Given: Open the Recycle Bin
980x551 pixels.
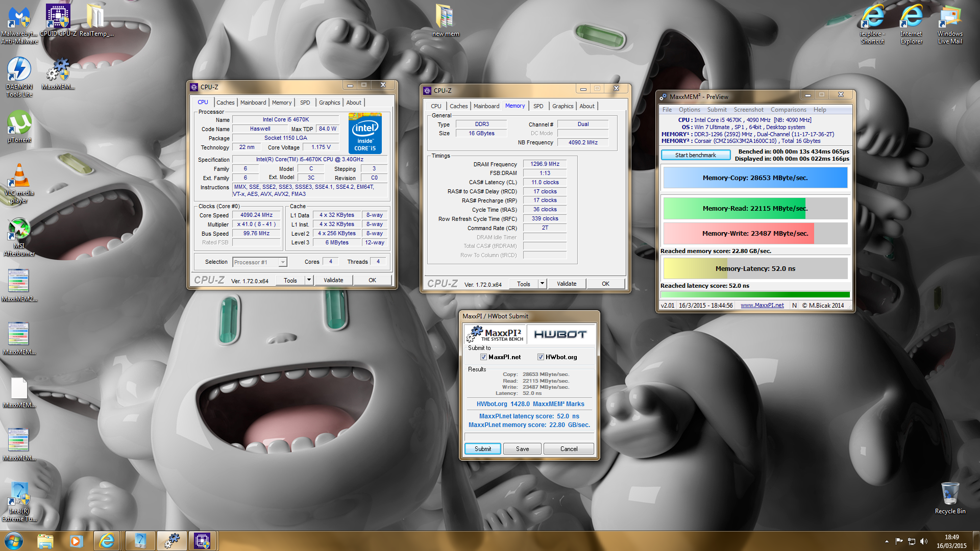Looking at the screenshot, I should click(950, 498).
